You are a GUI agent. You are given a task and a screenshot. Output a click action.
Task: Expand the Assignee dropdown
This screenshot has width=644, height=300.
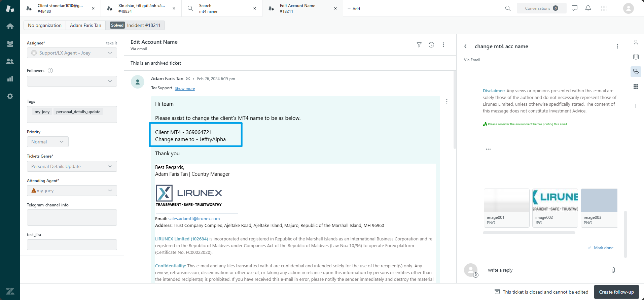tap(72, 53)
